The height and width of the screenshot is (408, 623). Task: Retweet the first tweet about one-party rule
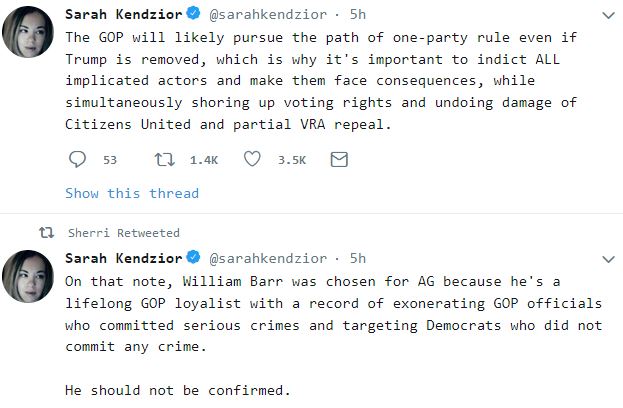pos(165,159)
